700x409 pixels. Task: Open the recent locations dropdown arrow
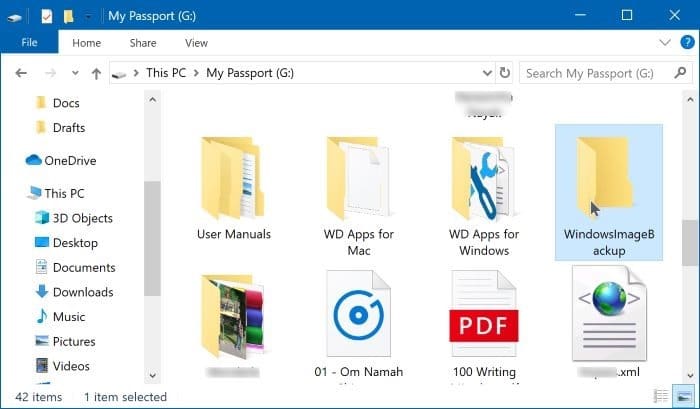(x=75, y=73)
